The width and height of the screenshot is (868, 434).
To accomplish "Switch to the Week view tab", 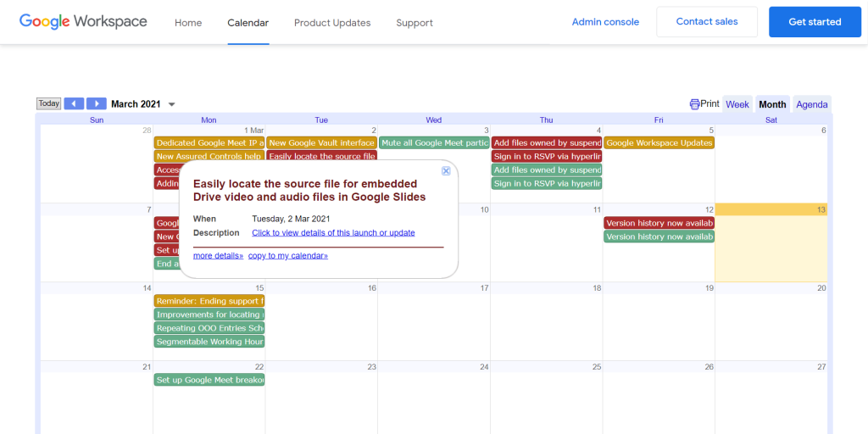I will 737,104.
